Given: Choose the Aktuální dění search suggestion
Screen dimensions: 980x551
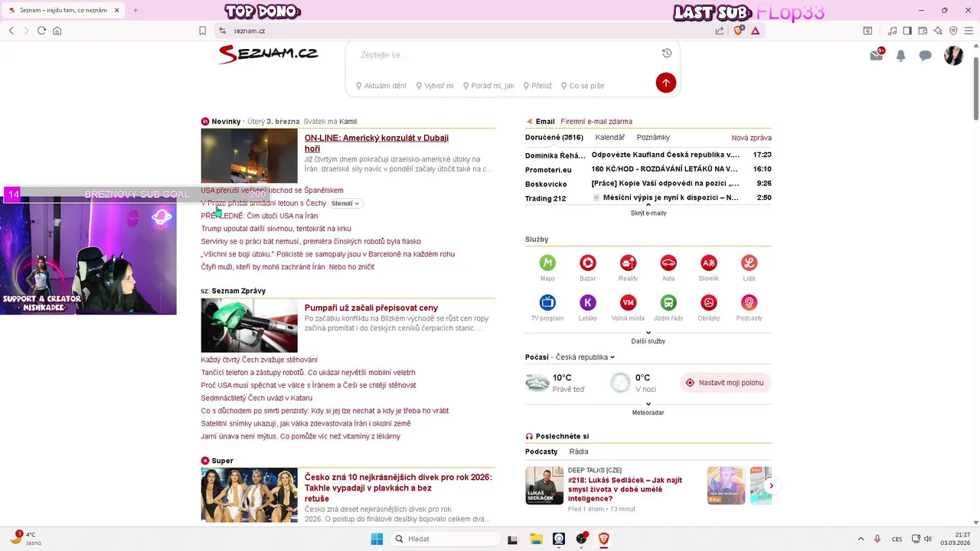Looking at the screenshot, I should (x=381, y=86).
